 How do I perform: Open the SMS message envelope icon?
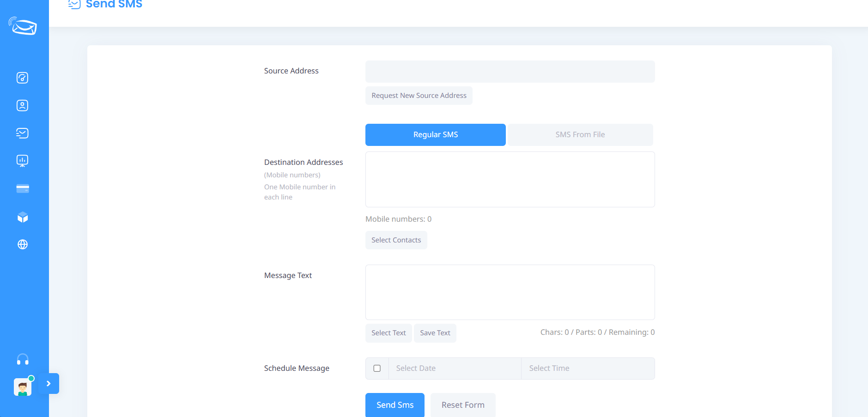point(23,133)
